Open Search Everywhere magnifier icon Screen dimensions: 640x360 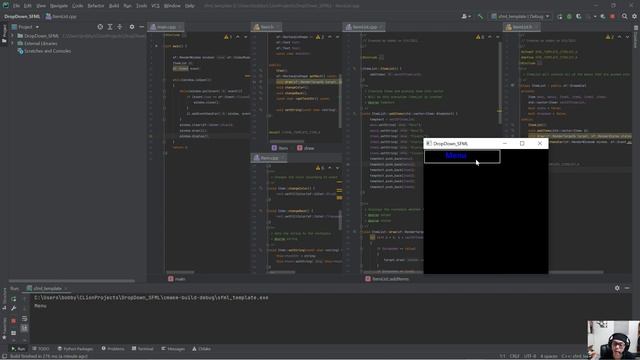click(x=624, y=16)
